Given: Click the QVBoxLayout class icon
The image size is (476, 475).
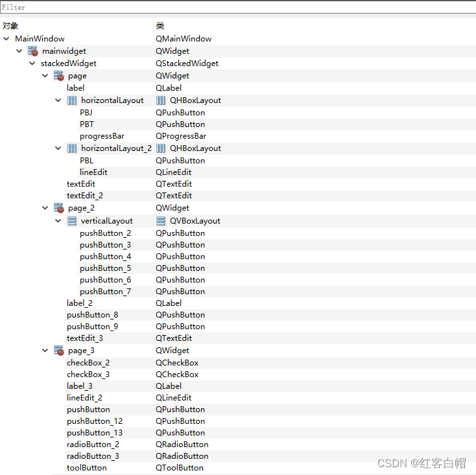Looking at the screenshot, I should (x=161, y=221).
